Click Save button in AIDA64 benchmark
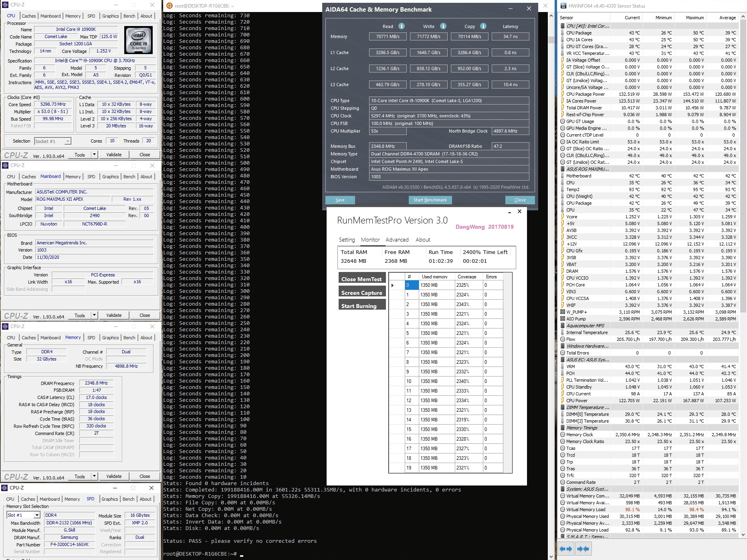Screen dimensions: 747x560 (340, 200)
